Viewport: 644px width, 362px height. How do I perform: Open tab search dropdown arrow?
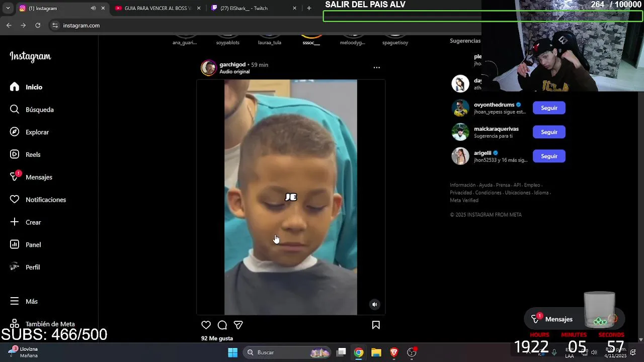[8, 8]
